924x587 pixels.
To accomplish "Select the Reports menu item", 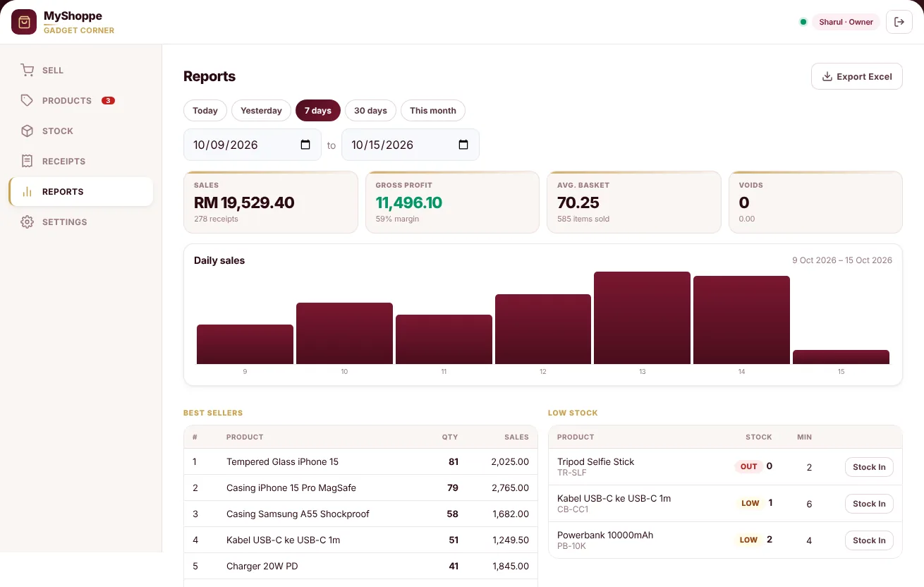I will [81, 192].
